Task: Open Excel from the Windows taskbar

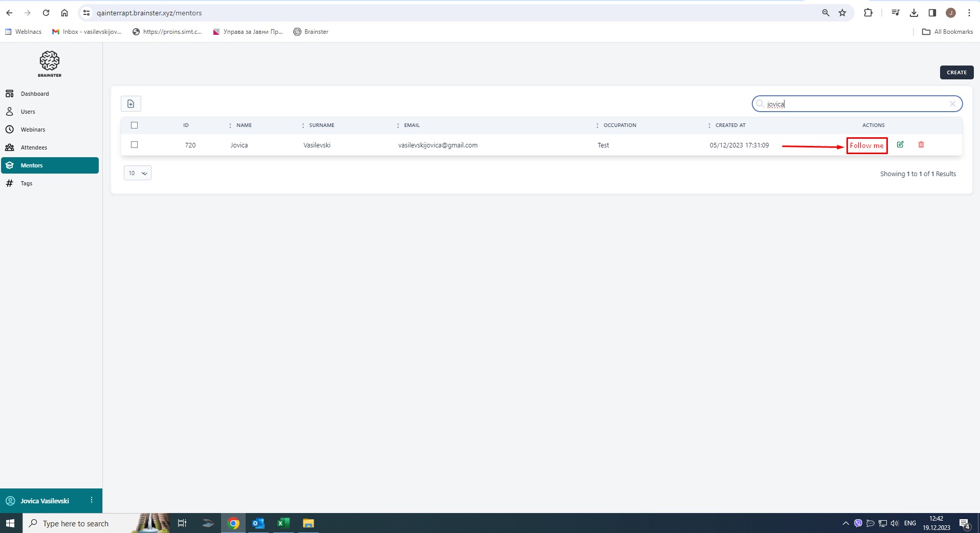Action: [x=282, y=523]
